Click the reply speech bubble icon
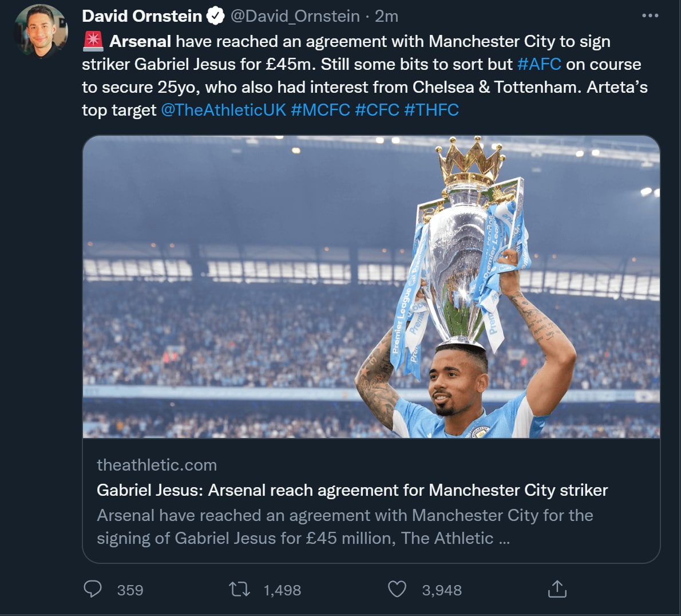681x616 pixels. tap(93, 589)
